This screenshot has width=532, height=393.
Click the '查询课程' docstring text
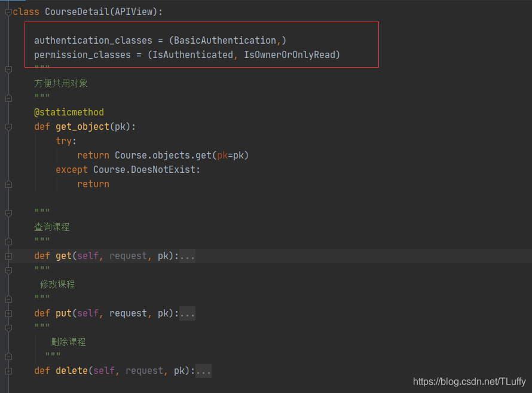52,227
